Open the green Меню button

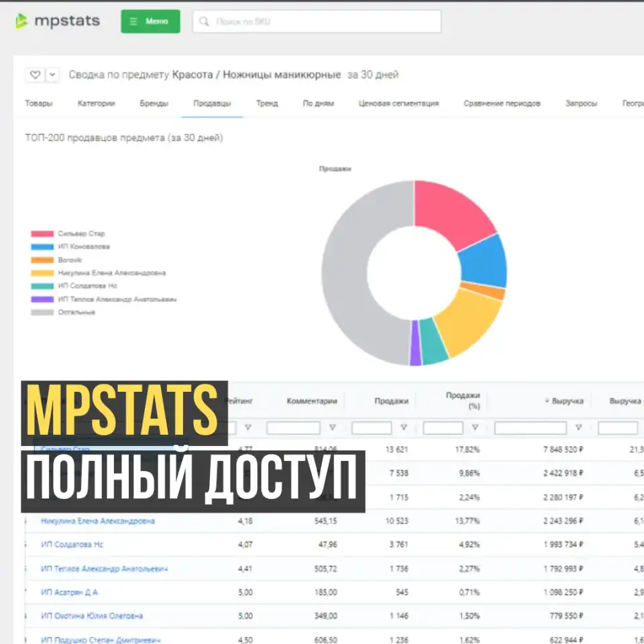pos(150,21)
